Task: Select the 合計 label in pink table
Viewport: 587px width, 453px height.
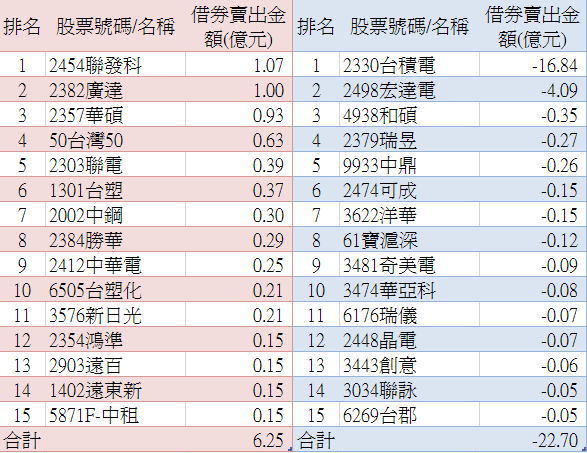Action: pos(22,440)
